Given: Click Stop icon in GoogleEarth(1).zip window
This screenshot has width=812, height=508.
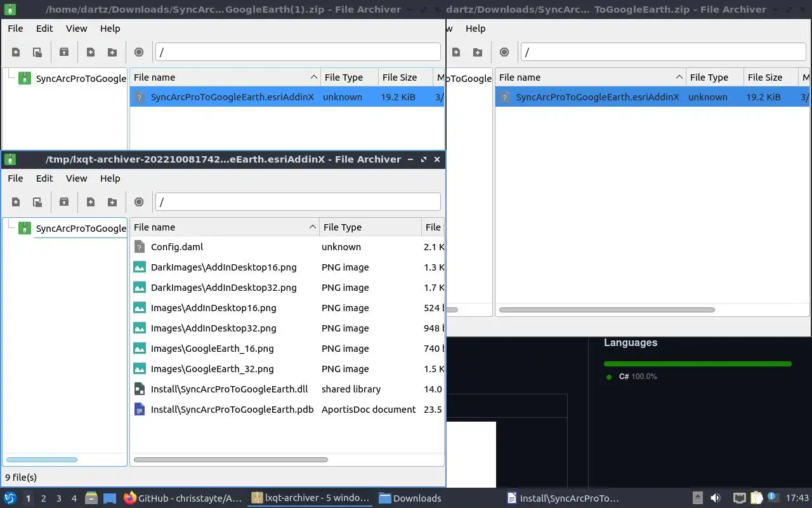Looking at the screenshot, I should pos(139,52).
